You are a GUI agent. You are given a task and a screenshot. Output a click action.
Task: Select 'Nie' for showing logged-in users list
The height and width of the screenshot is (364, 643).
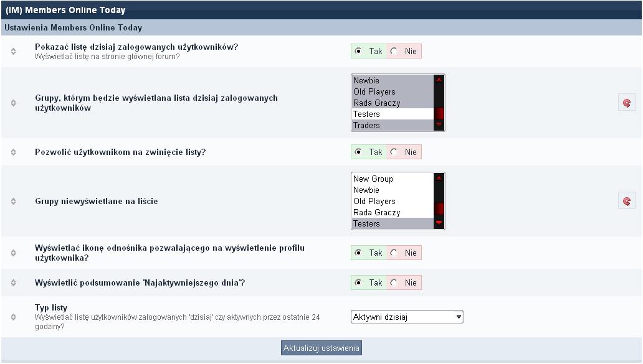click(x=394, y=51)
